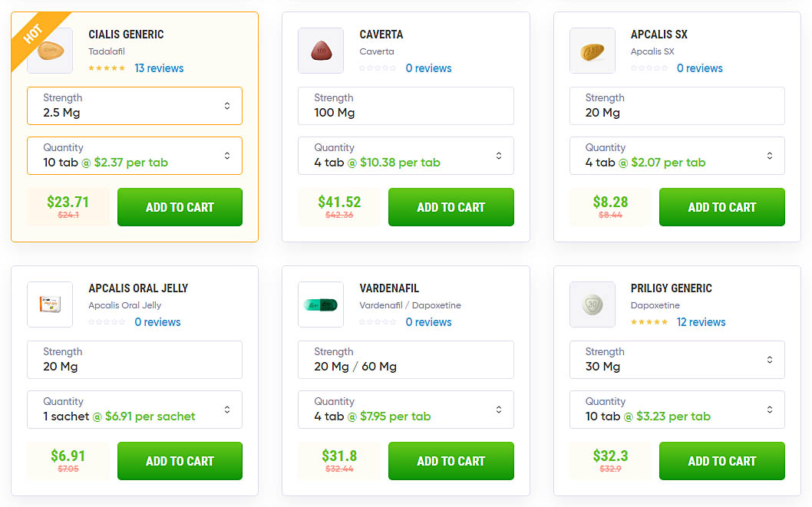Click the Priligy Generic pill image
812x507 pixels.
click(x=592, y=305)
